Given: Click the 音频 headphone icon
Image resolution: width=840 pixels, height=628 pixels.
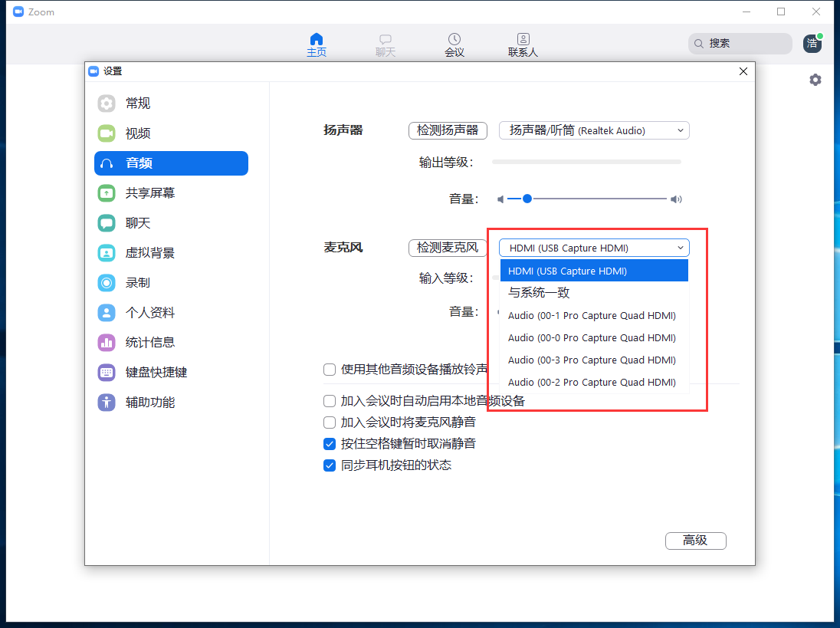Looking at the screenshot, I should (107, 163).
